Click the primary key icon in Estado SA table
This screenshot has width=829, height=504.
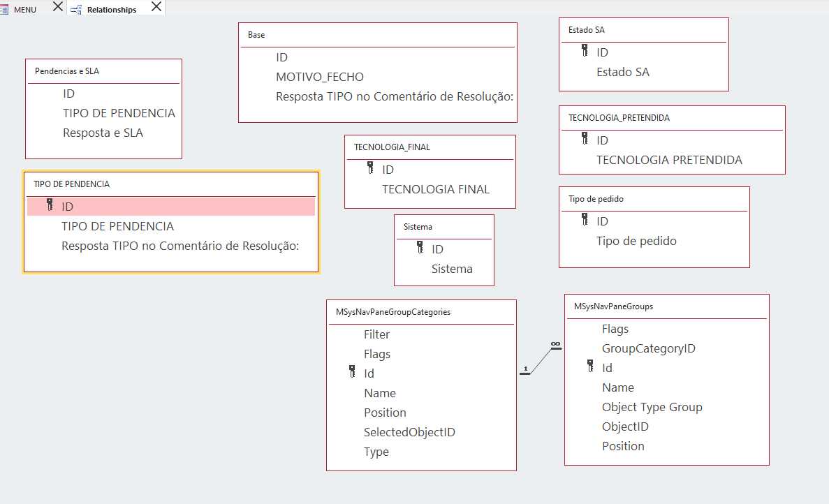[585, 50]
